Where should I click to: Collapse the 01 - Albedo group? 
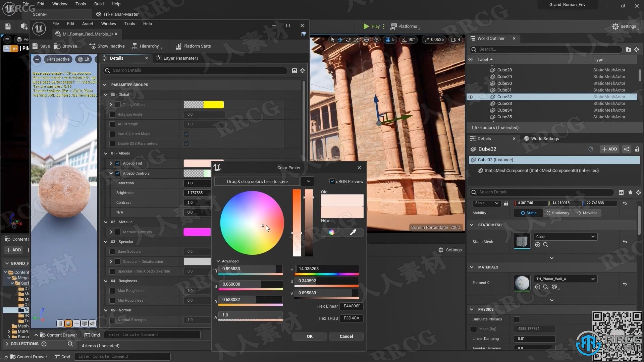point(106,154)
